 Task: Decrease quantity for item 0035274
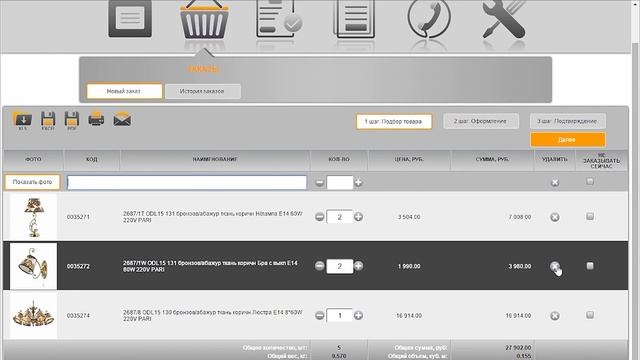pyautogui.click(x=320, y=316)
